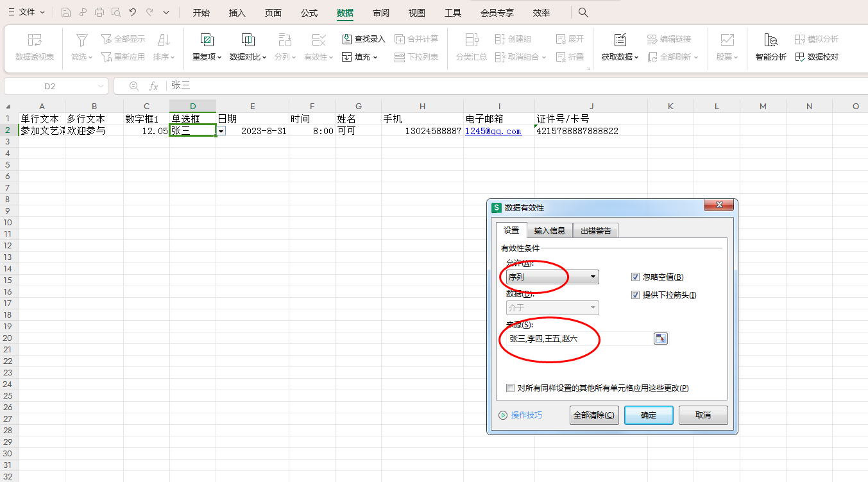Click the search magnifier in menu bar
The width and height of the screenshot is (868, 482).
583,13
